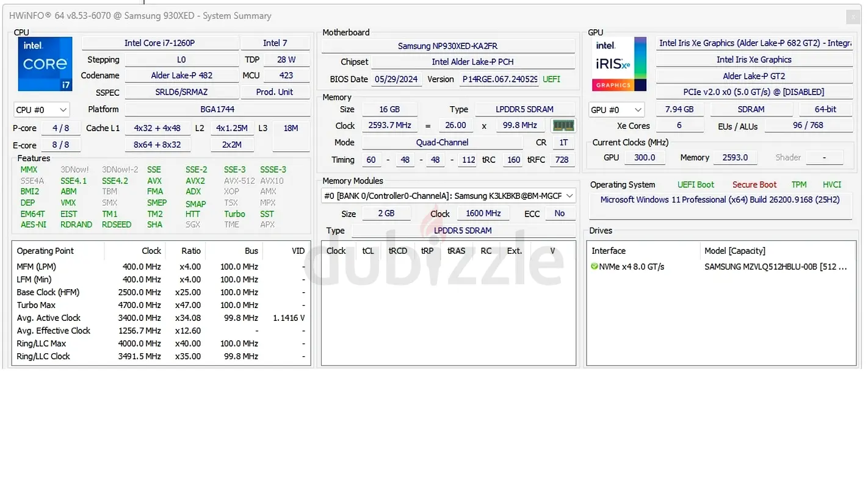Click the tRFC timing value 728
The width and height of the screenshot is (868, 488).
click(x=562, y=160)
